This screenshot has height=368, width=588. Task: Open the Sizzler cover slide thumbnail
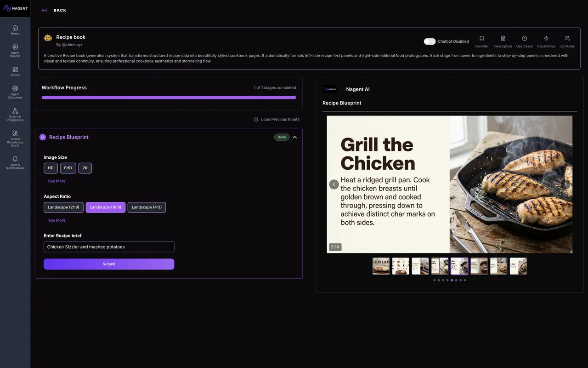(381, 266)
